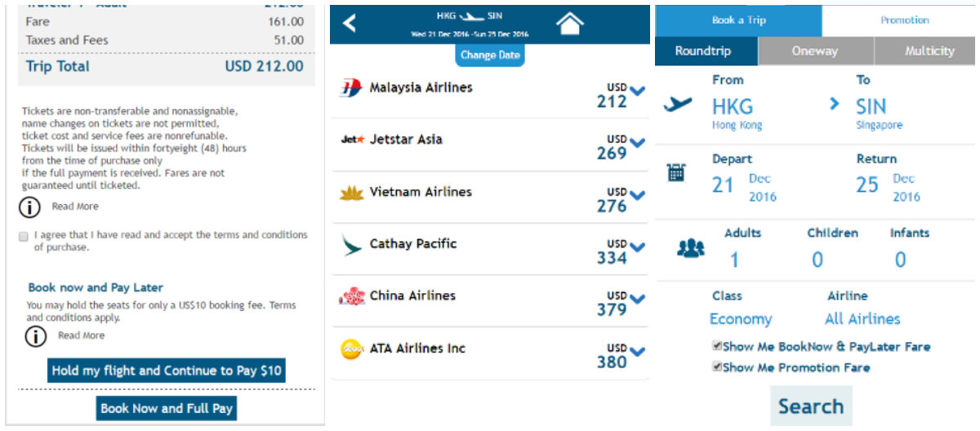Switch to the Promotion tab
This screenshot has height=431, width=980.
904,20
